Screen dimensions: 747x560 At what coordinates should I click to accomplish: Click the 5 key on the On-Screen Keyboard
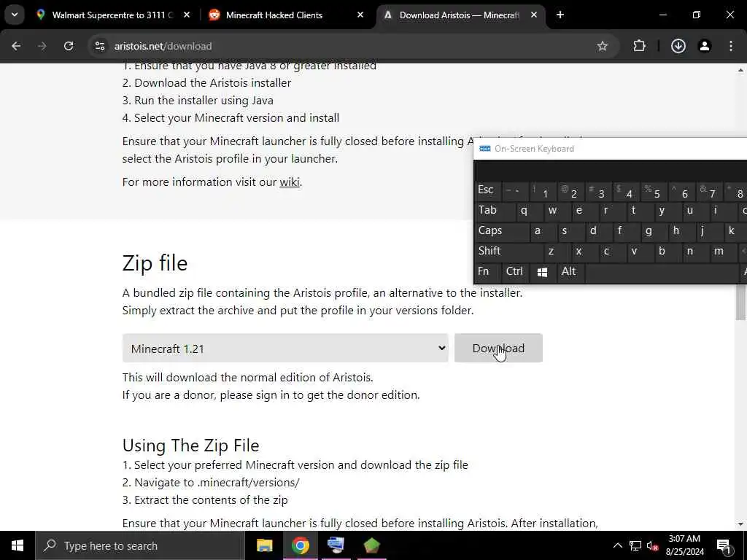653,190
